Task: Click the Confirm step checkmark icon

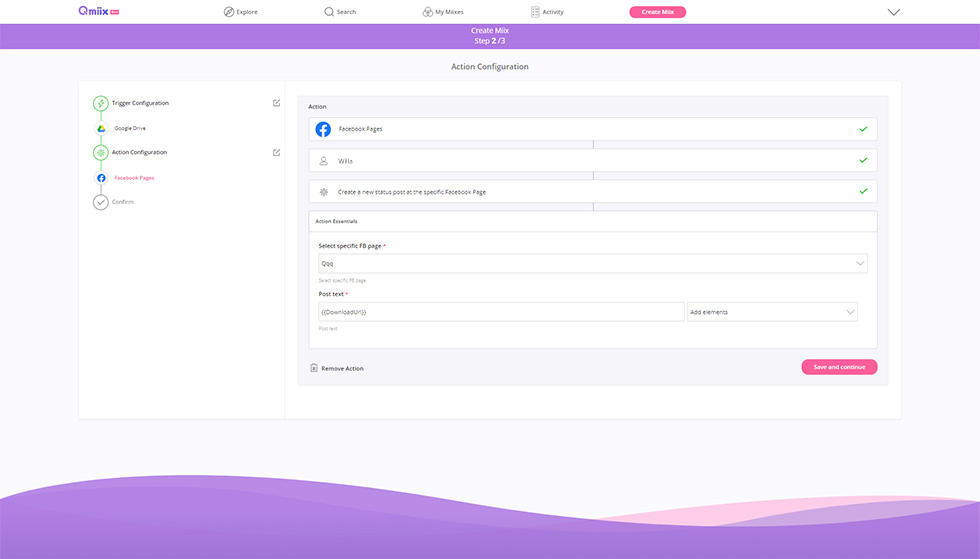Action: [x=101, y=202]
